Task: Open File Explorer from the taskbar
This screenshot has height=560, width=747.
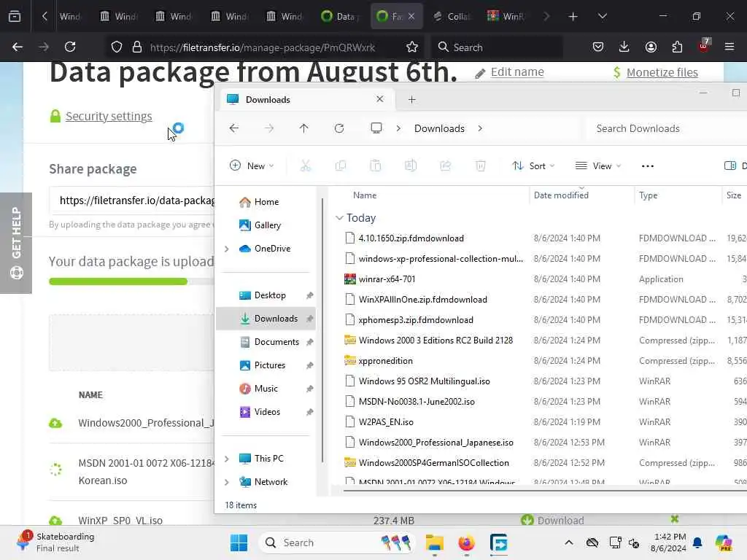Action: tap(435, 542)
